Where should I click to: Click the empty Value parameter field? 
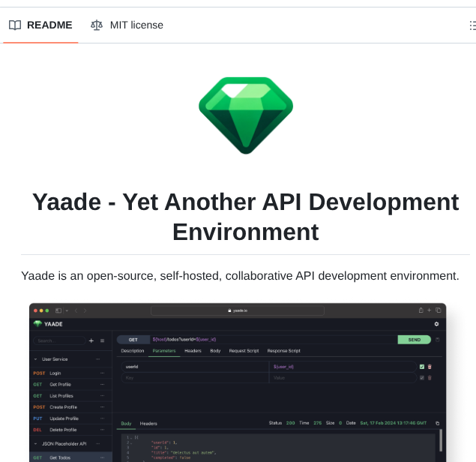click(343, 378)
